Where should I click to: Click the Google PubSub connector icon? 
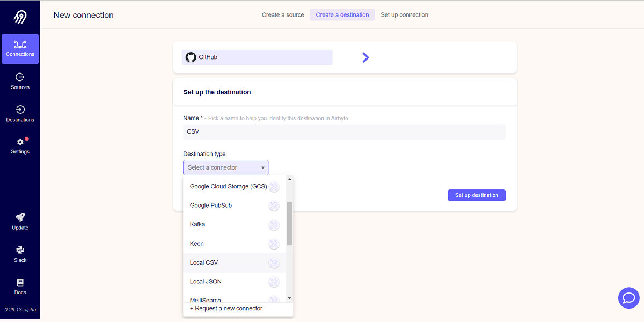[274, 206]
